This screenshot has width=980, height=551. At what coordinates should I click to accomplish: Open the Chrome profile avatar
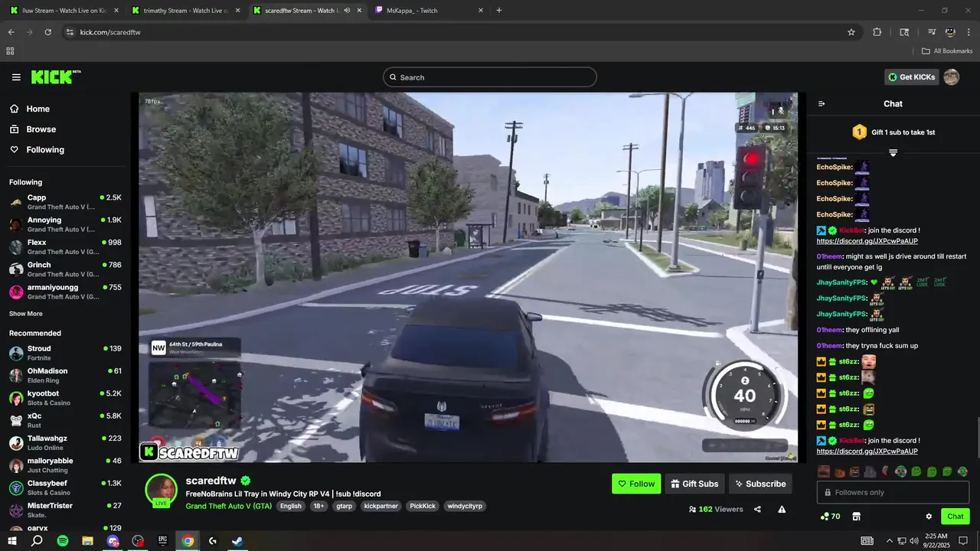950,32
